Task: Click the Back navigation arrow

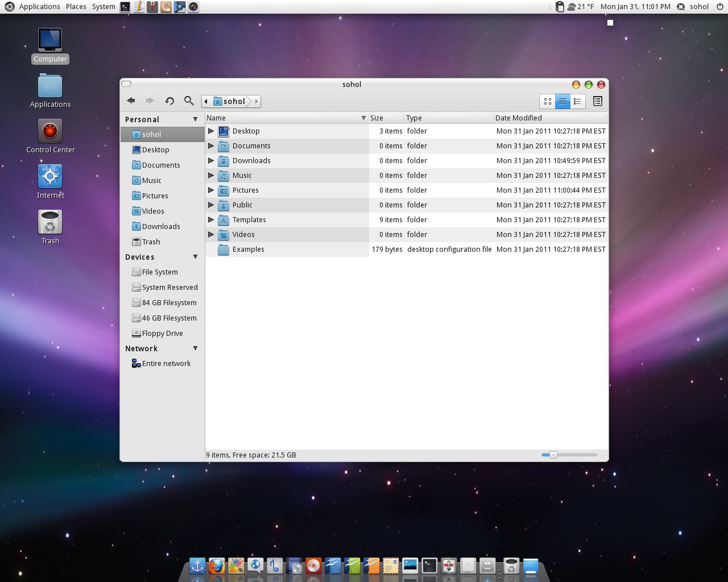Action: point(131,101)
